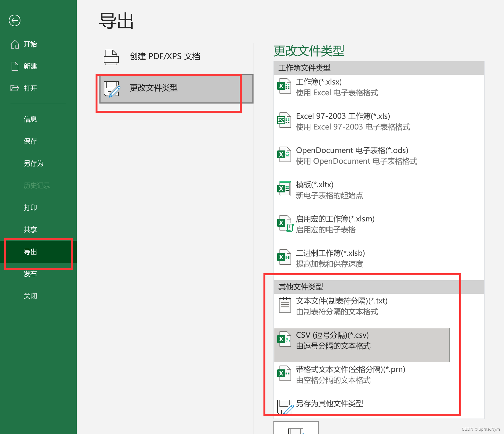This screenshot has width=504, height=434.
Task: Click the xlsx workbook file icon
Action: [x=284, y=86]
